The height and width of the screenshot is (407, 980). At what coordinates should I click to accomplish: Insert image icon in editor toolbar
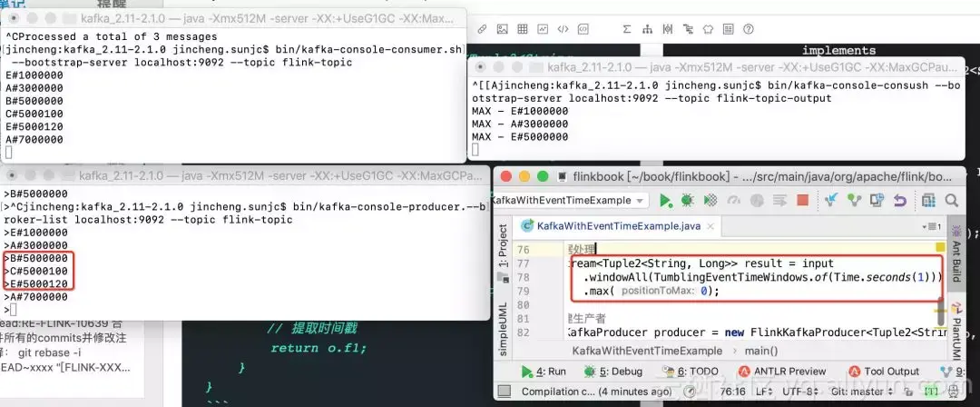click(502, 29)
